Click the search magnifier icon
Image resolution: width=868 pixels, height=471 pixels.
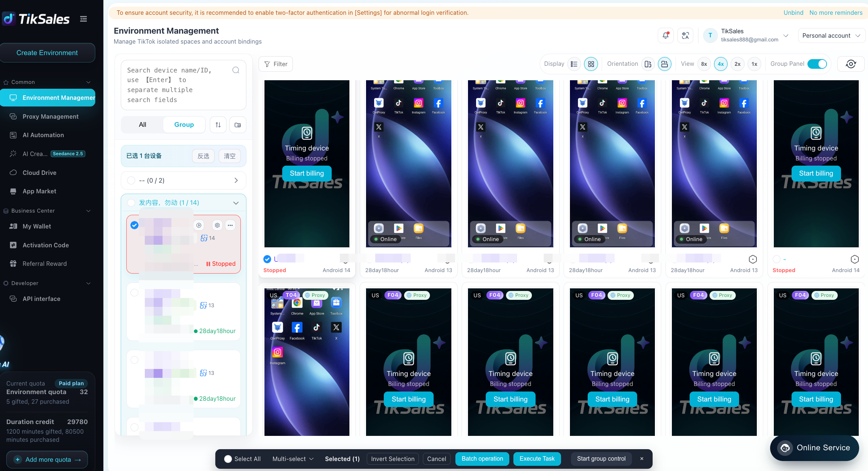[236, 70]
